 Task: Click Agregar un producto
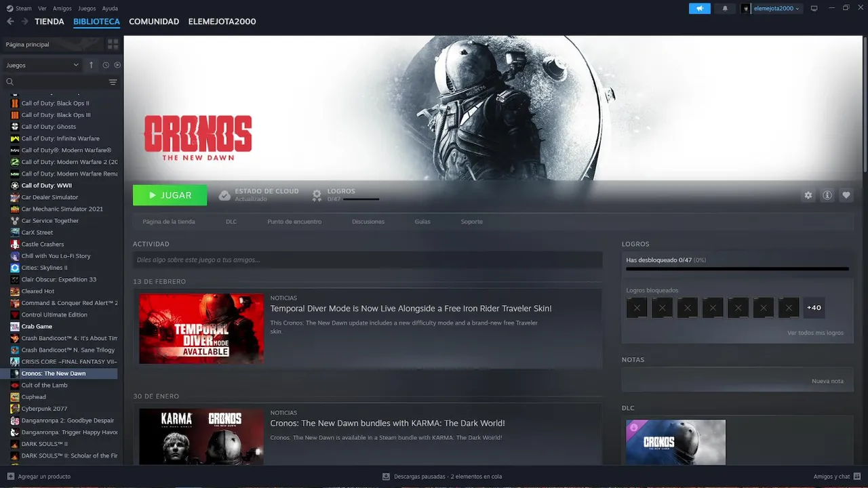[x=44, y=476]
